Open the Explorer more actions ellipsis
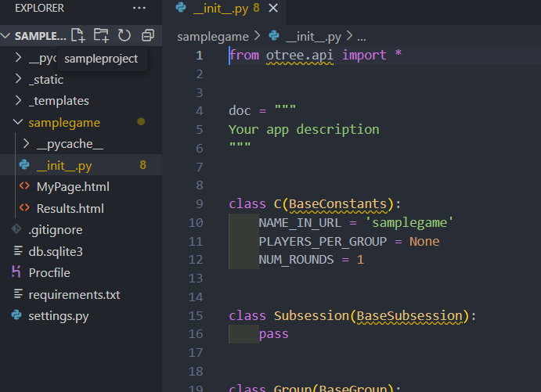The height and width of the screenshot is (392, 541). tap(139, 8)
